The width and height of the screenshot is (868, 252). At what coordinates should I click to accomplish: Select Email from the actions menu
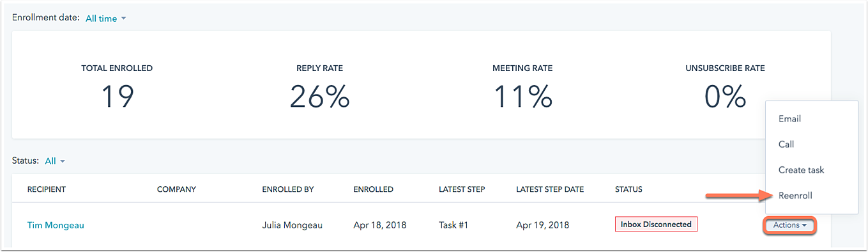[789, 119]
